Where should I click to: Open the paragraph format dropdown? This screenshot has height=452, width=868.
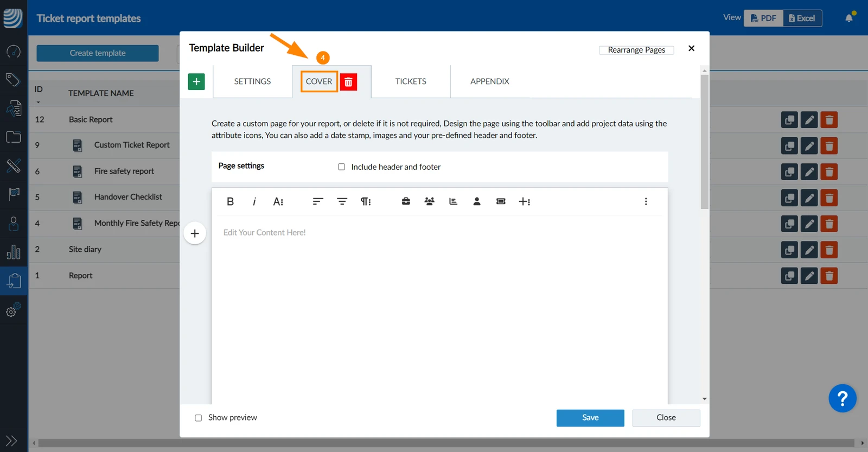[x=366, y=201]
